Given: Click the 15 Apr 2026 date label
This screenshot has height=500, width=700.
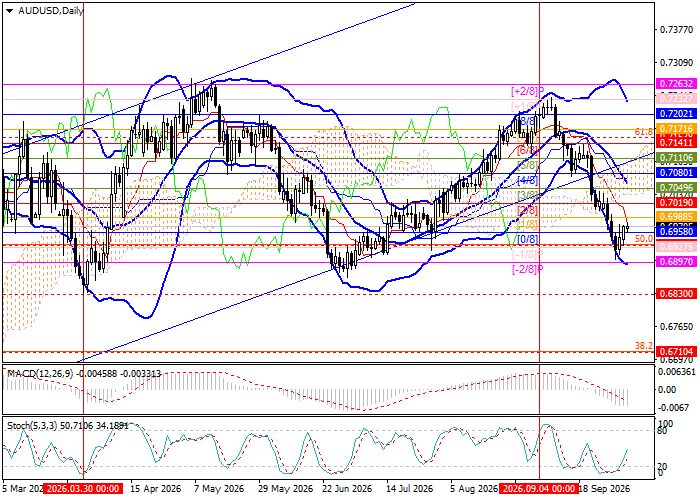Looking at the screenshot, I should point(156,489).
